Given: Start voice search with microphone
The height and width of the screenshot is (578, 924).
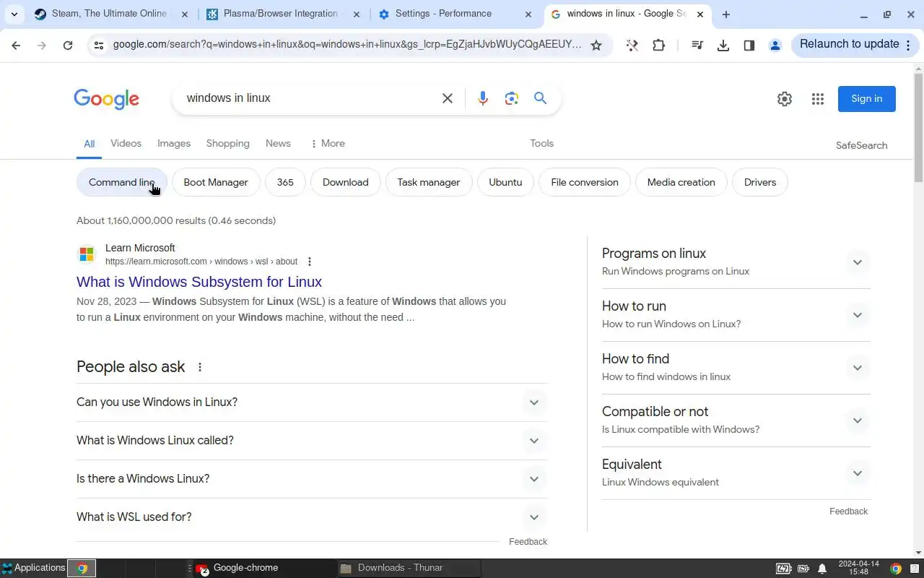Looking at the screenshot, I should tap(483, 98).
